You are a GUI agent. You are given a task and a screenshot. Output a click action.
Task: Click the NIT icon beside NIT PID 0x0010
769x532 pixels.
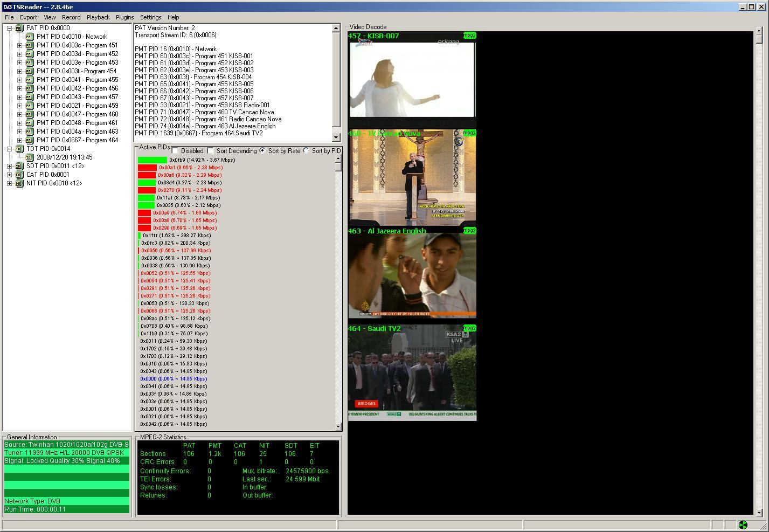tap(19, 183)
